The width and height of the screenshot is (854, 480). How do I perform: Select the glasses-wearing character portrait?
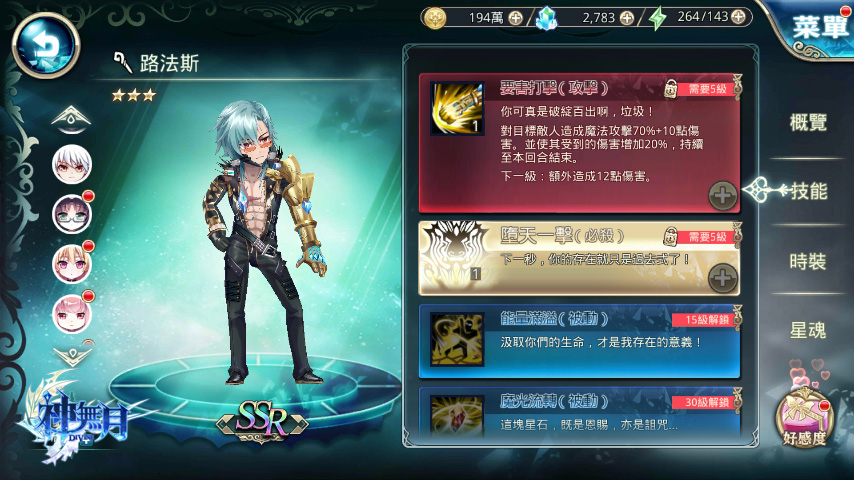pos(72,214)
